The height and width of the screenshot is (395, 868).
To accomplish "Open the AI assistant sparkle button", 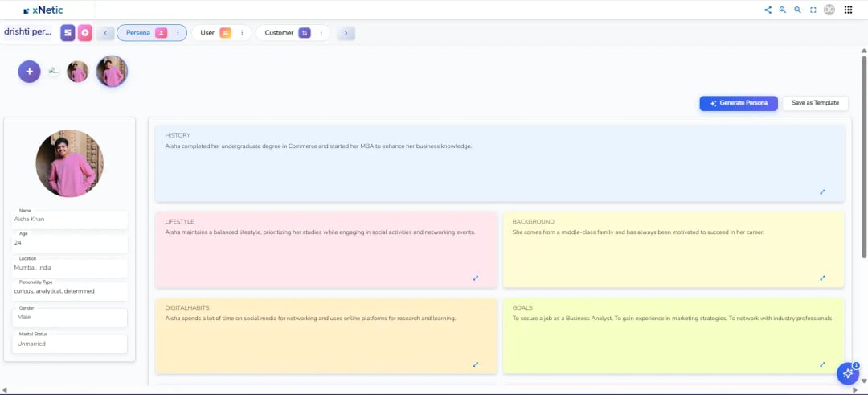I will point(848,373).
